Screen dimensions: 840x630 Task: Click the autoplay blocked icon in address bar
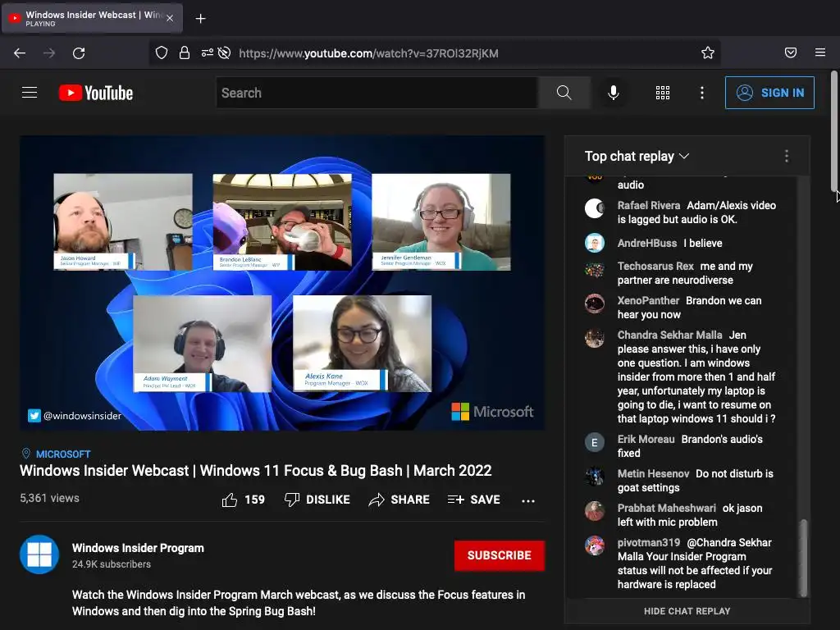pos(225,52)
